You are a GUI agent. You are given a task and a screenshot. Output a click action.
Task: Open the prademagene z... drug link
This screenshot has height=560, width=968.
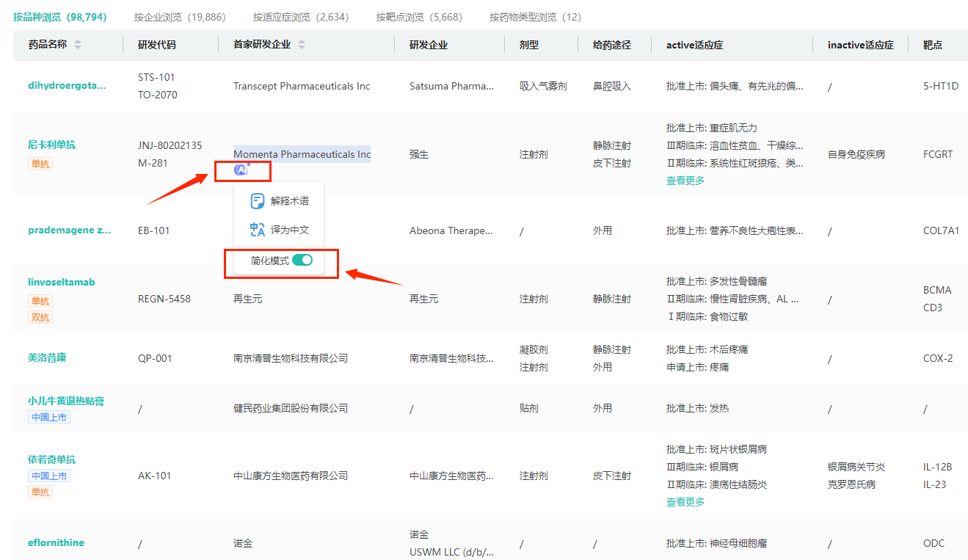(x=70, y=230)
